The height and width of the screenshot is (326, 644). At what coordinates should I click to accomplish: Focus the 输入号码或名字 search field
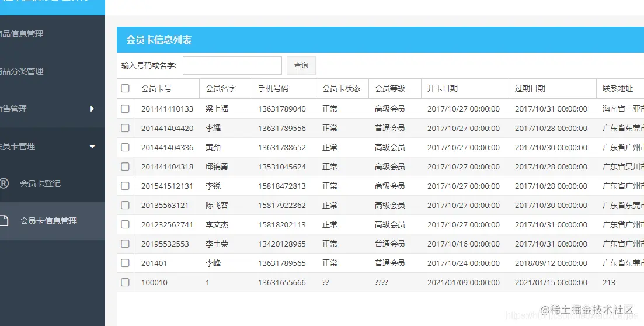(x=232, y=65)
